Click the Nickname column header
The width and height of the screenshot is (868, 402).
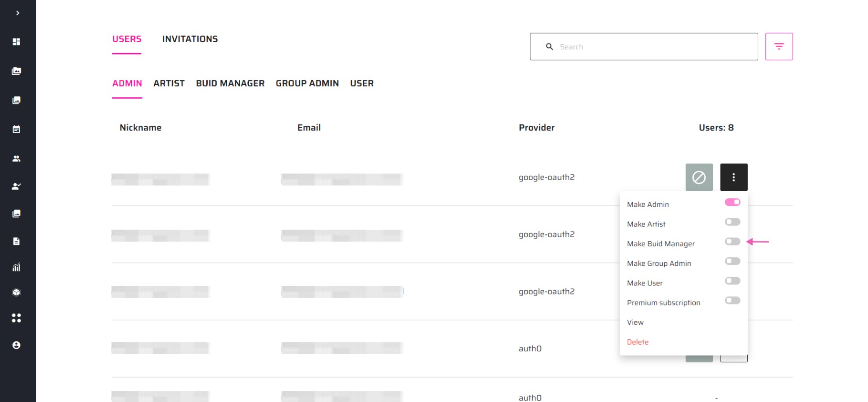coord(140,127)
